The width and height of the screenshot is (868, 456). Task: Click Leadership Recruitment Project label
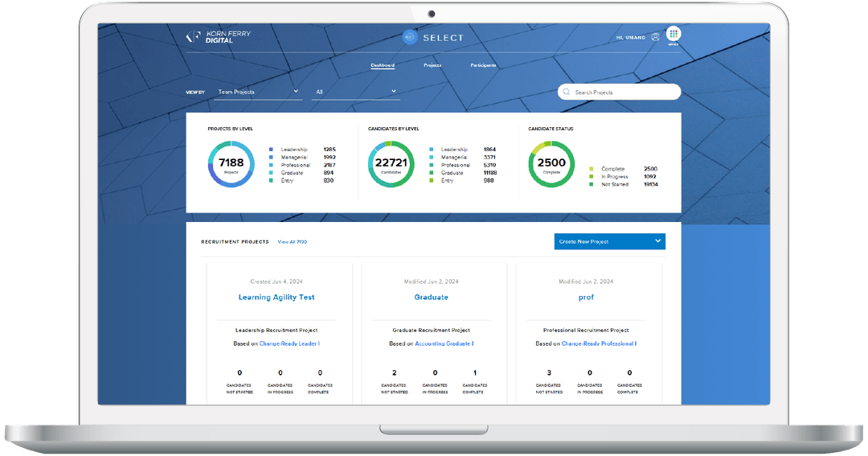click(x=276, y=331)
